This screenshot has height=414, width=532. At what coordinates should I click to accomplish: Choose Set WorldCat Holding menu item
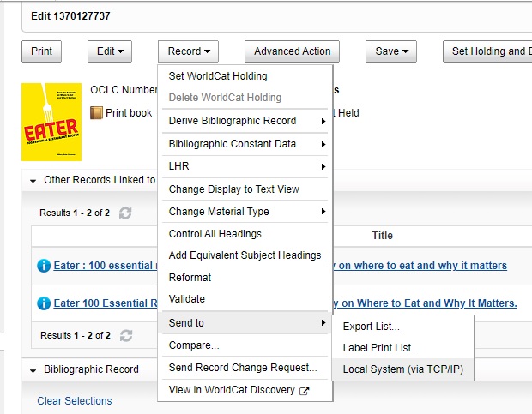245,76
